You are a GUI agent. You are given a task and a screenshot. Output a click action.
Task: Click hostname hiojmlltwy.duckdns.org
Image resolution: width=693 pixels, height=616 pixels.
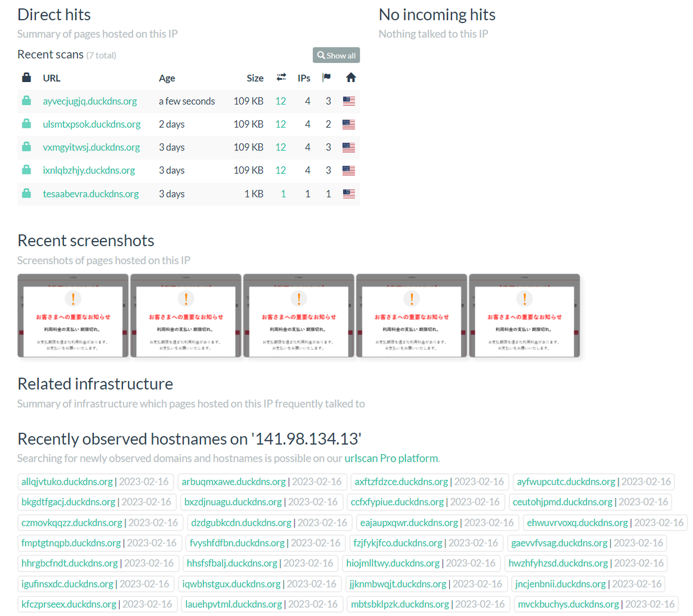393,563
